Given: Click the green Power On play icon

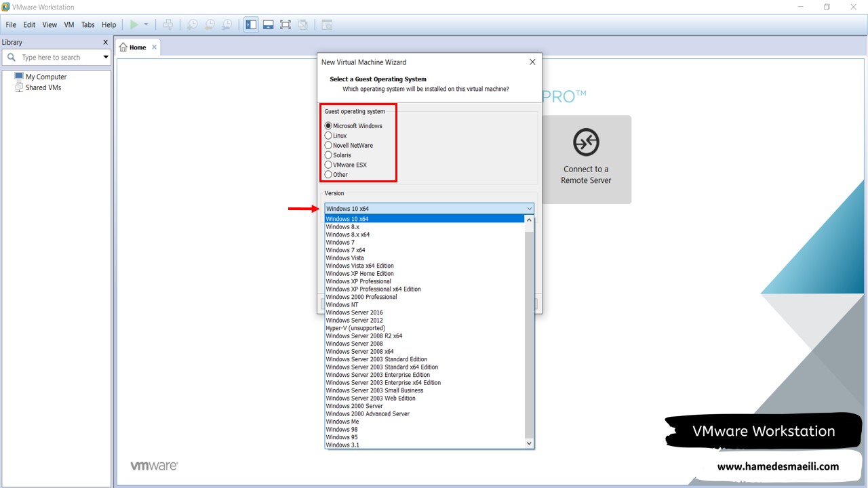Looking at the screenshot, I should (x=134, y=24).
